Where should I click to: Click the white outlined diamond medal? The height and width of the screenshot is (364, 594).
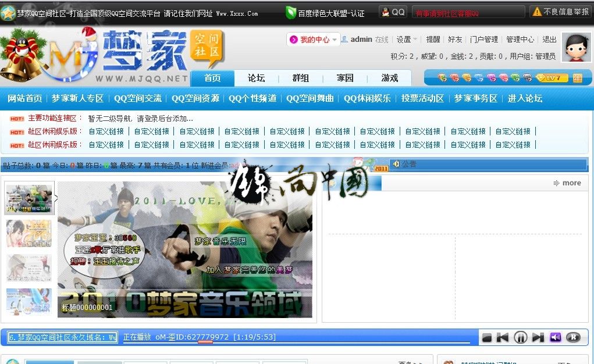click(x=479, y=78)
